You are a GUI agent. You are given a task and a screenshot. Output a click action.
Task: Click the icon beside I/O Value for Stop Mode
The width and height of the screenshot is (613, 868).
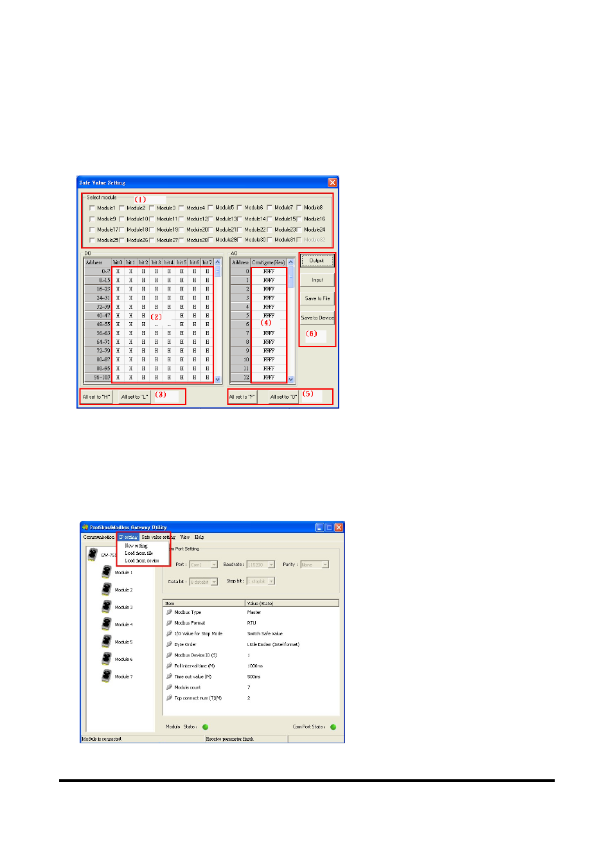[x=169, y=633]
